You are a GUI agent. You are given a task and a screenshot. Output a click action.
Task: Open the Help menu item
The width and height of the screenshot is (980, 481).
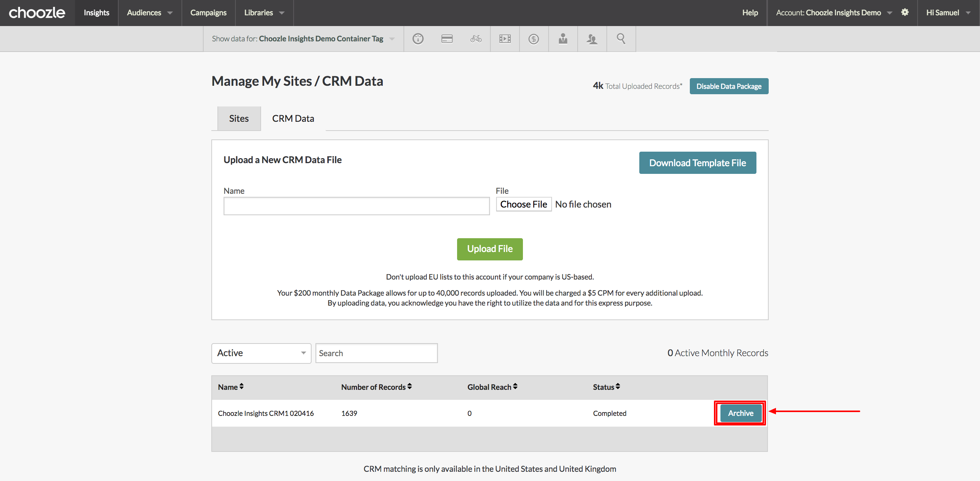[750, 13]
